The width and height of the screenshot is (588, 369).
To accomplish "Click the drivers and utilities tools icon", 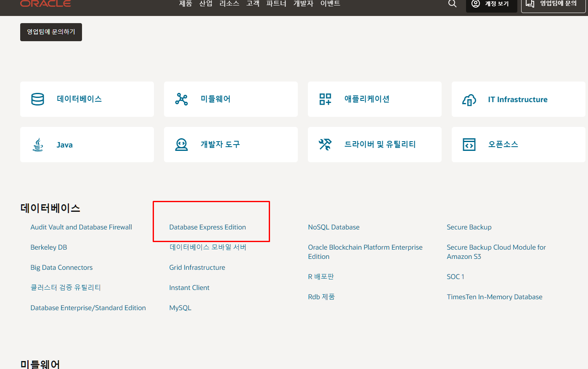I will (325, 145).
